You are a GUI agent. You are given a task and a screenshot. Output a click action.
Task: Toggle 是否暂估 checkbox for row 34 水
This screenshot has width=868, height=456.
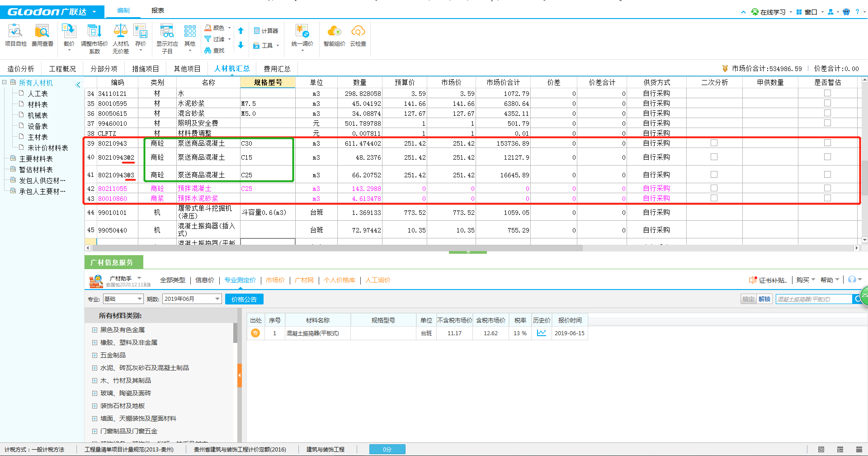click(x=827, y=93)
